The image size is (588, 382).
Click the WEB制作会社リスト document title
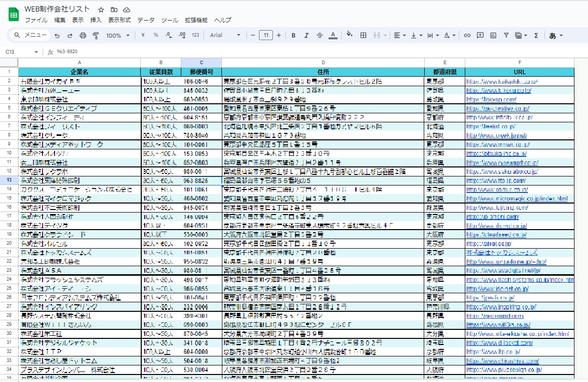point(58,10)
